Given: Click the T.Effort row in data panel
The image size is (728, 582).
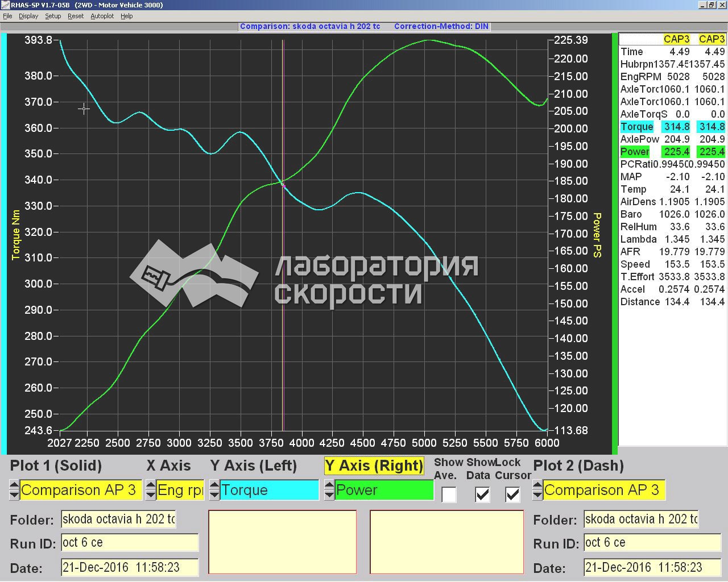Looking at the screenshot, I should [672, 277].
